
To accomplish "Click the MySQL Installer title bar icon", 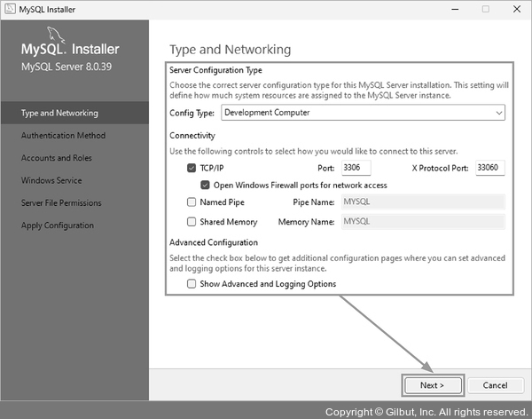I will [x=10, y=8].
